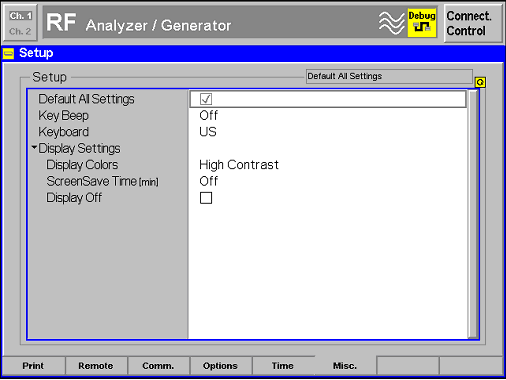The height and width of the screenshot is (380, 506).
Task: Open the Options tab
Action: pyautogui.click(x=220, y=366)
